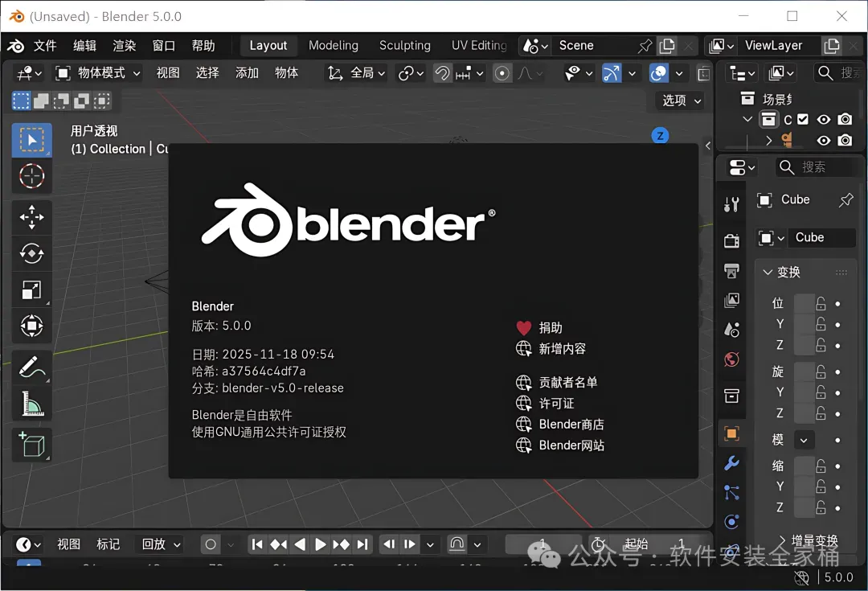Open the Object properties tab
The image size is (868, 591).
coord(731,433)
